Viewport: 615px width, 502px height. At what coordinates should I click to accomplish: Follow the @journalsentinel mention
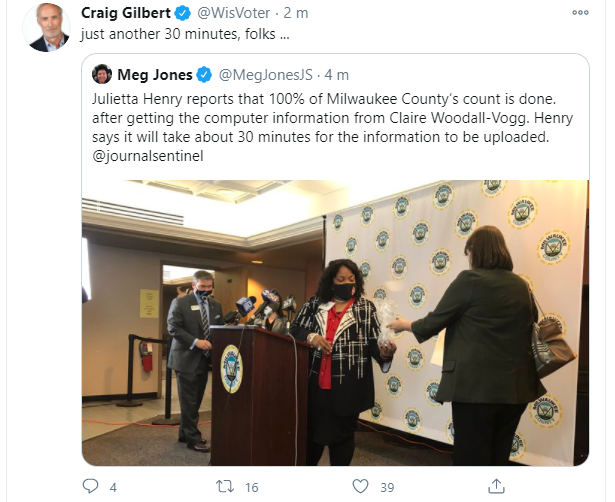(x=148, y=156)
